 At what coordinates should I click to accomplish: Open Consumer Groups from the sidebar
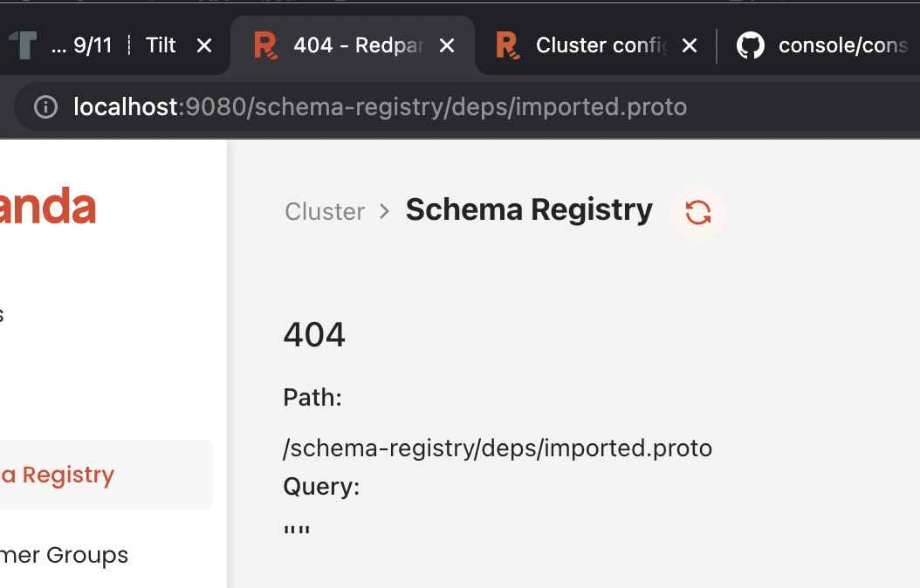tap(64, 555)
